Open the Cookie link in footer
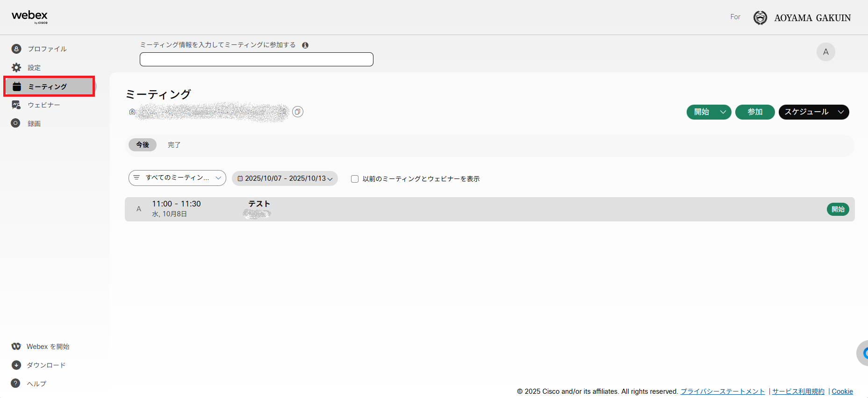868x398 pixels. [x=842, y=391]
